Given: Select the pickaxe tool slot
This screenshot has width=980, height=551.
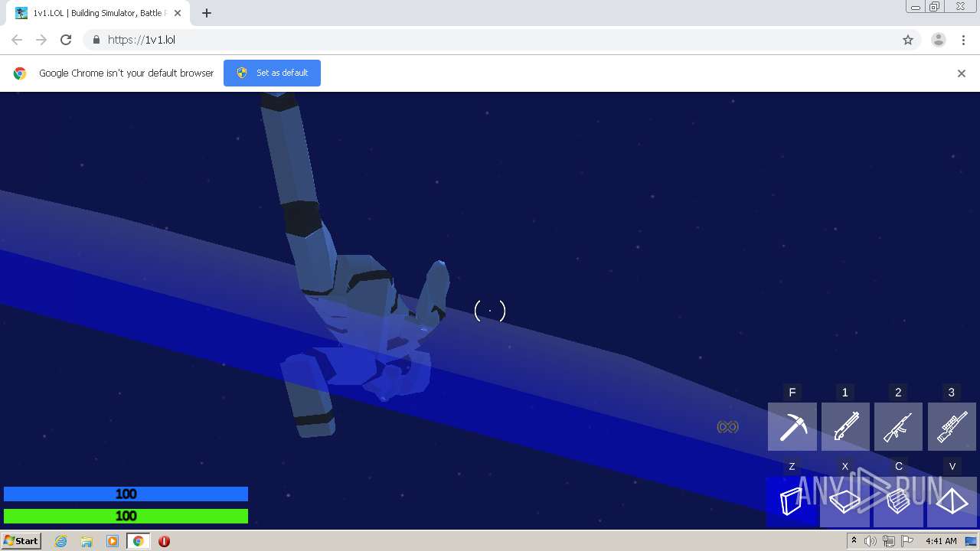Looking at the screenshot, I should (792, 426).
